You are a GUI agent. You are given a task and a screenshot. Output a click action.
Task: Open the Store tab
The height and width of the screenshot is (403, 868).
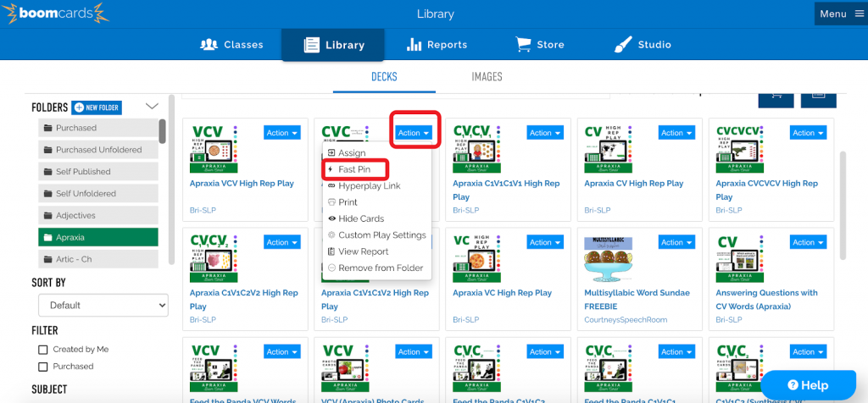click(x=540, y=45)
